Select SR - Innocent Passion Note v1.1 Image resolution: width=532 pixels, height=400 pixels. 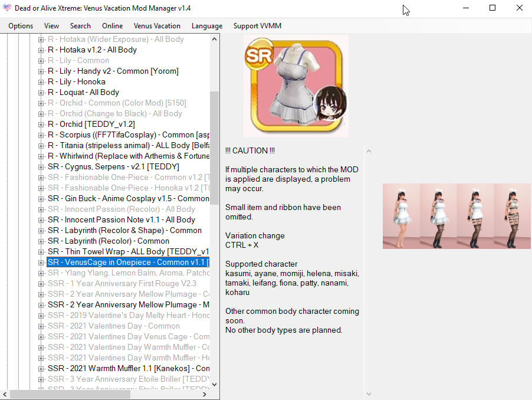[x=121, y=220]
